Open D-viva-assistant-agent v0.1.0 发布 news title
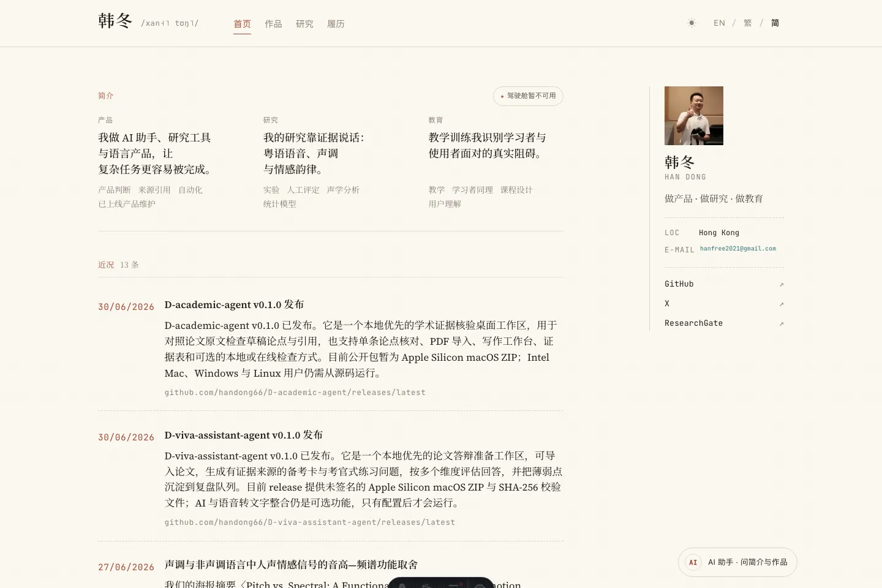 point(243,435)
